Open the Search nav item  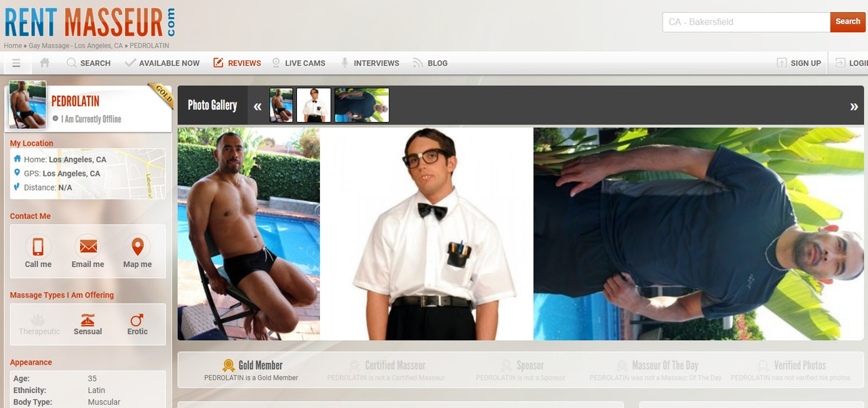89,63
